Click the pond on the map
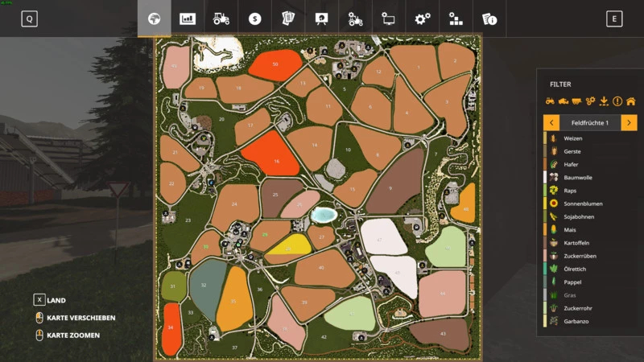The image size is (644, 362). tap(324, 215)
